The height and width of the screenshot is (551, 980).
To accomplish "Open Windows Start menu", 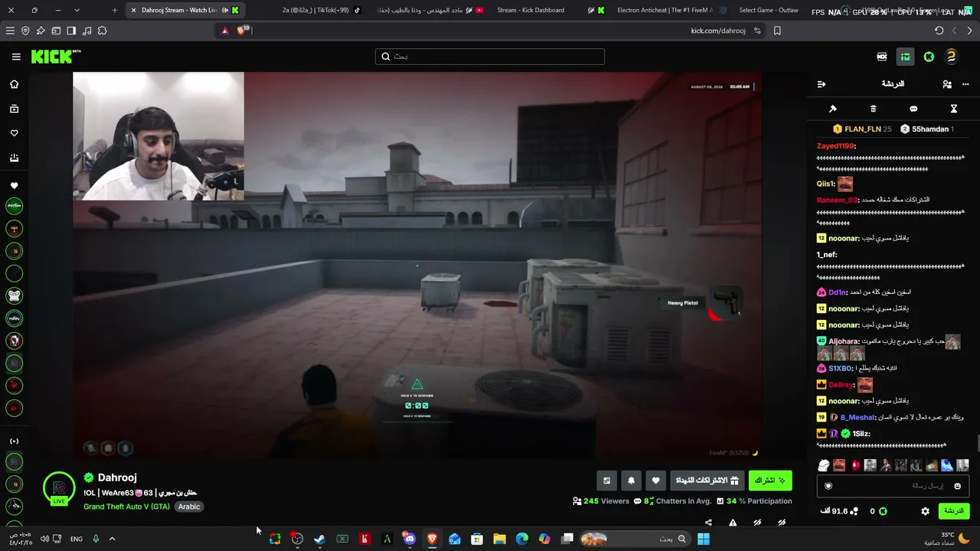I will (703, 539).
